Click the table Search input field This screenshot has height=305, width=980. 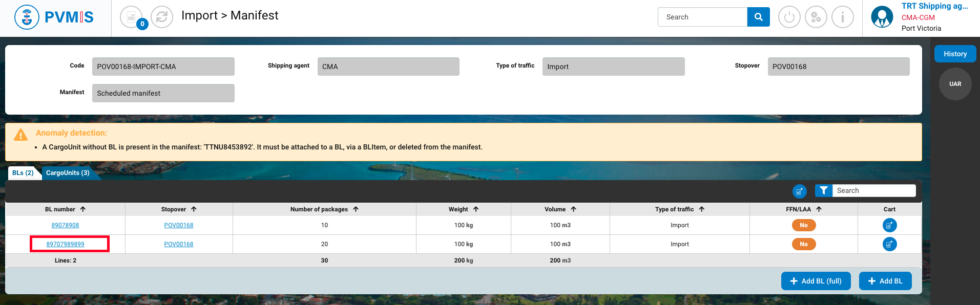[873, 190]
